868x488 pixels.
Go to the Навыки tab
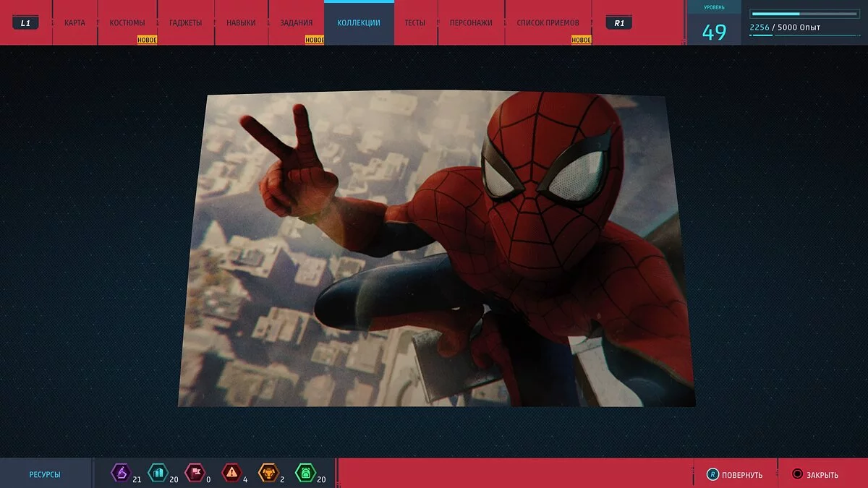click(241, 23)
